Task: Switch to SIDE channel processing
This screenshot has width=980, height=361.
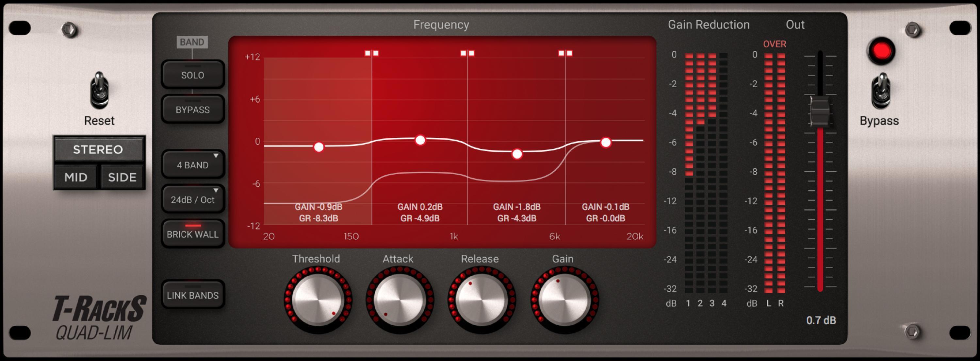Action: pos(122,177)
